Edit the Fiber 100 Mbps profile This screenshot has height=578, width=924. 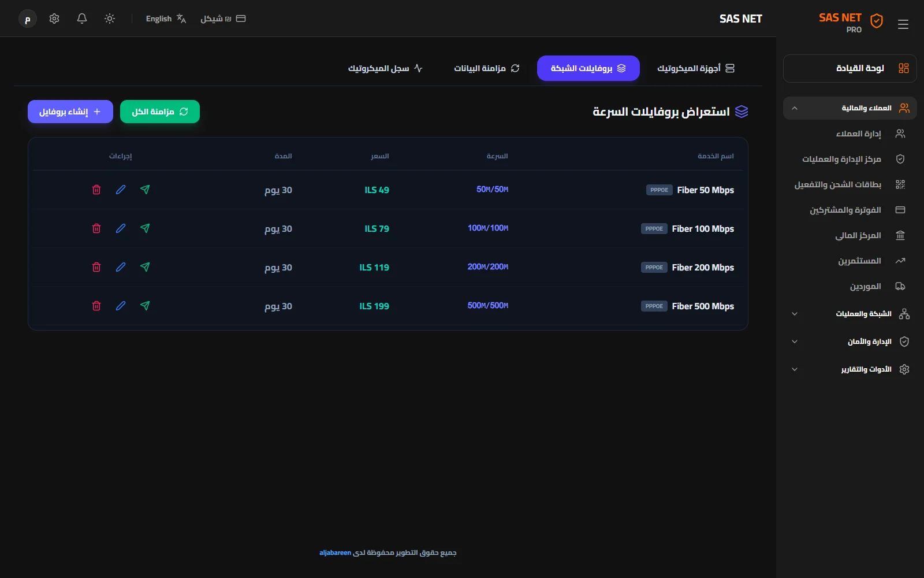pyautogui.click(x=121, y=228)
